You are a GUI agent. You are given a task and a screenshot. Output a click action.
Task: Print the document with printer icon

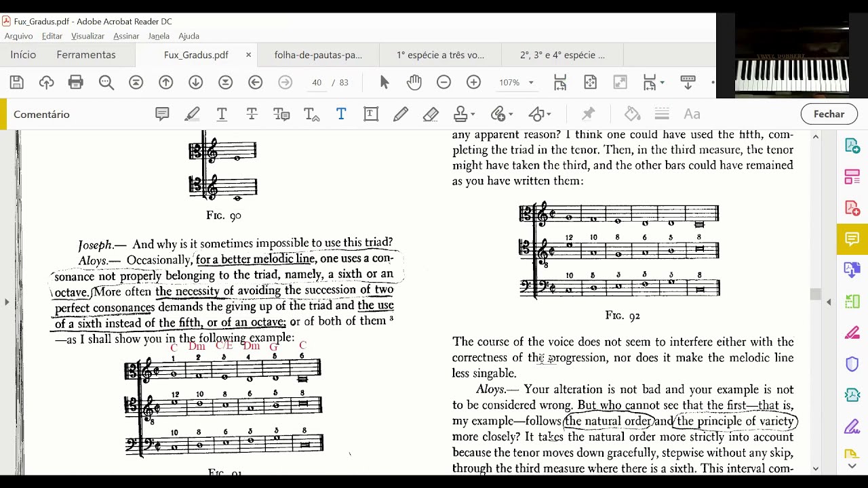point(76,83)
